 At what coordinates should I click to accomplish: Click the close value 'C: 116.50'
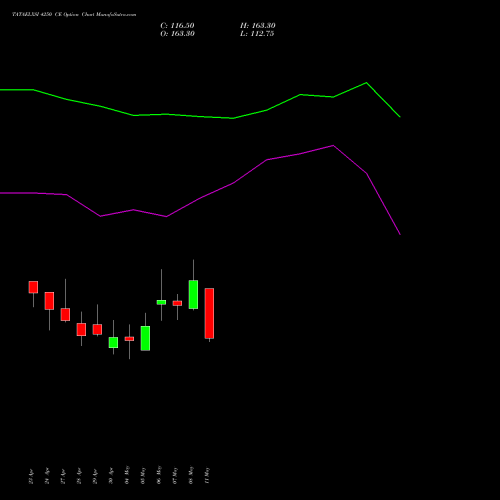(x=177, y=26)
